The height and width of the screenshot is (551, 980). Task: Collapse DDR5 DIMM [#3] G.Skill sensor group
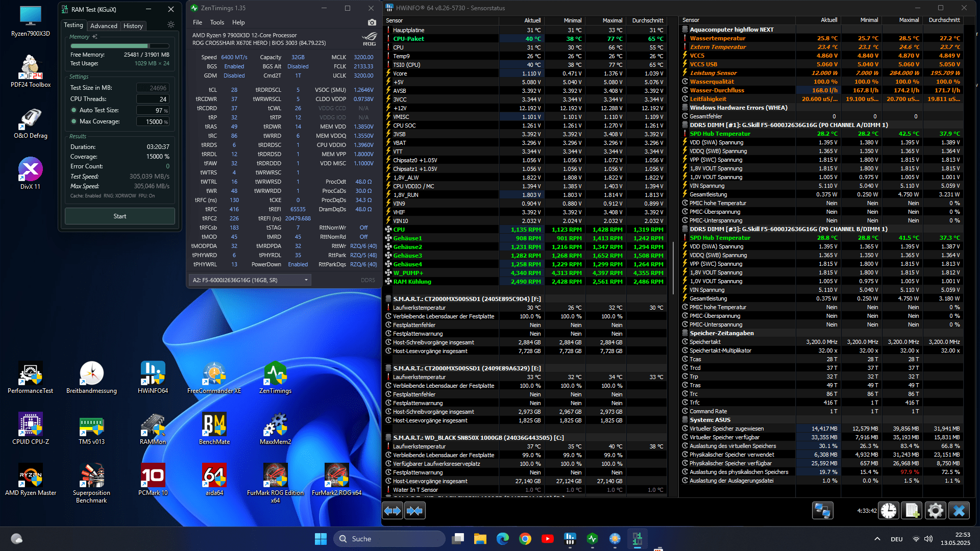click(x=685, y=229)
